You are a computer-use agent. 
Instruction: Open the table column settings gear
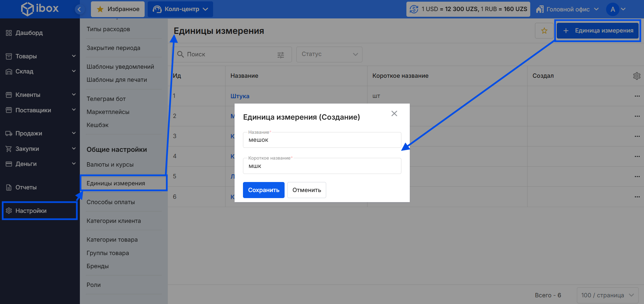[x=637, y=76]
